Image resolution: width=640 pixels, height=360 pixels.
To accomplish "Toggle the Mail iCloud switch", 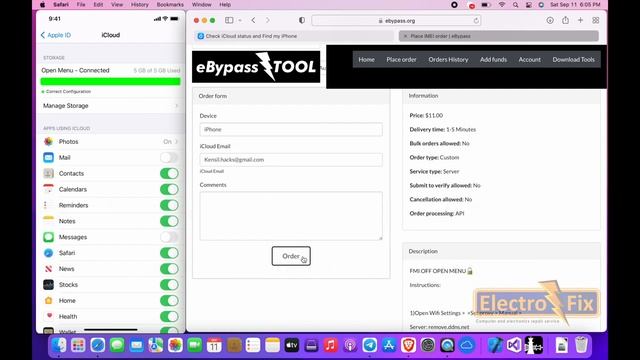I will (x=169, y=158).
